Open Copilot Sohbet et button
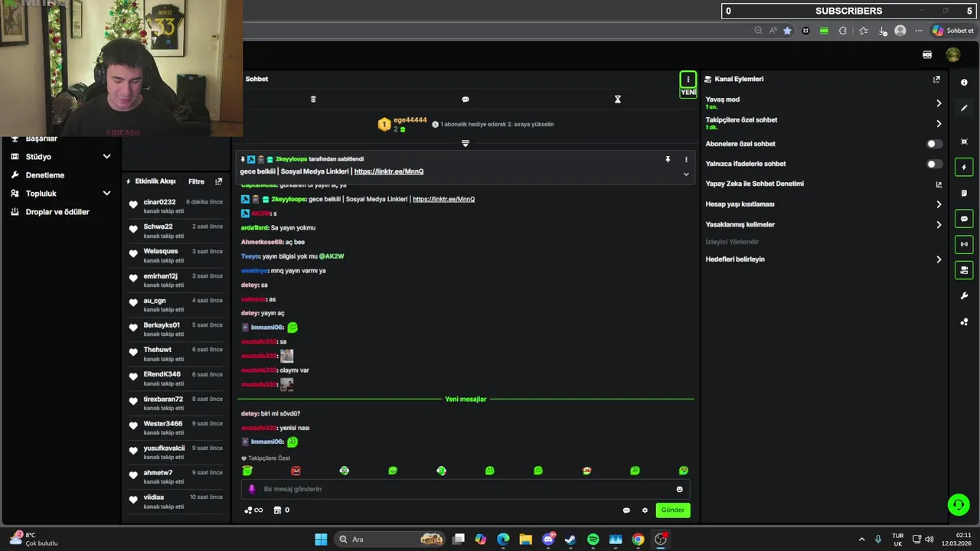The height and width of the screenshot is (551, 980). click(952, 31)
